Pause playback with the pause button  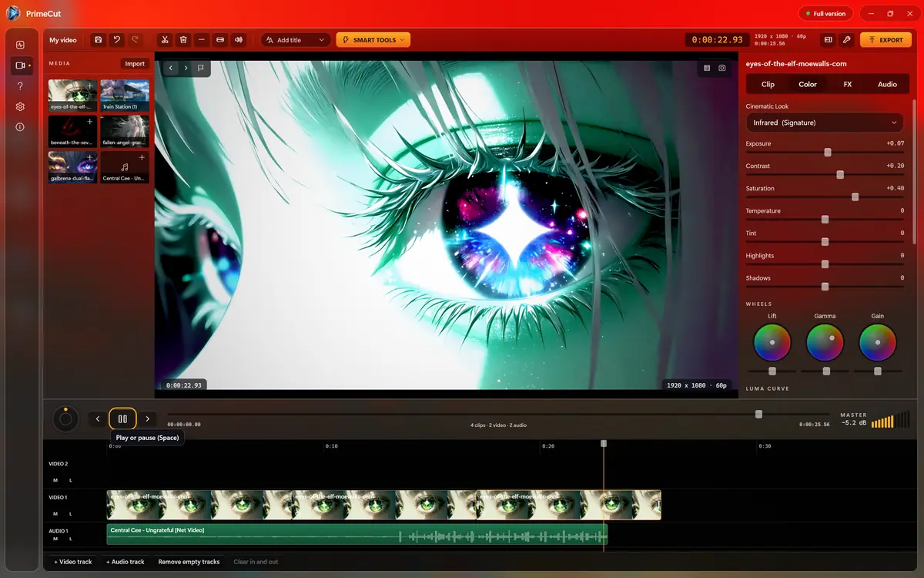pos(122,418)
